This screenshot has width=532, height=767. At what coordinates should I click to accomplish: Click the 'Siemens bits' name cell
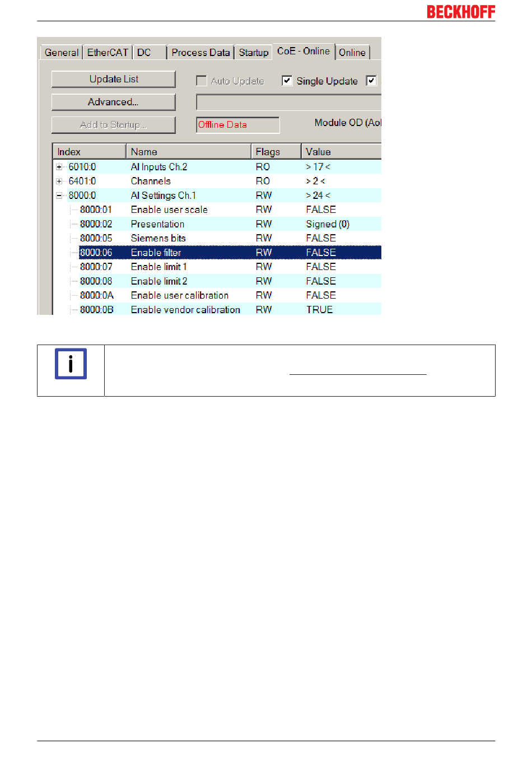click(158, 238)
